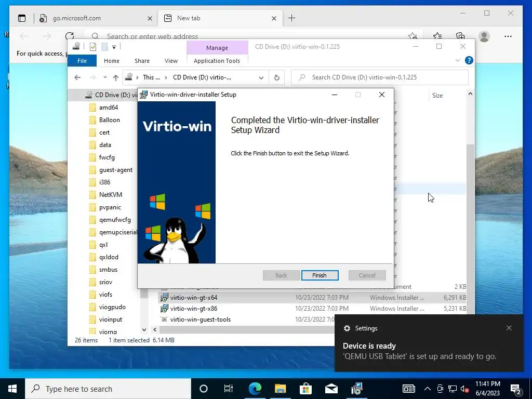532x399 pixels.
Task: Refresh the Edge browser page
Action: [x=70, y=36]
